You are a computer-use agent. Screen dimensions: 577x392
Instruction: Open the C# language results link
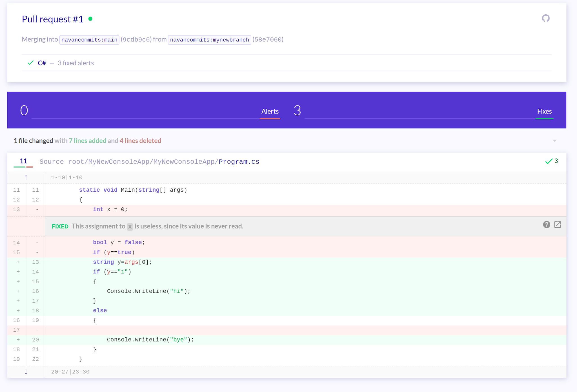tap(42, 63)
